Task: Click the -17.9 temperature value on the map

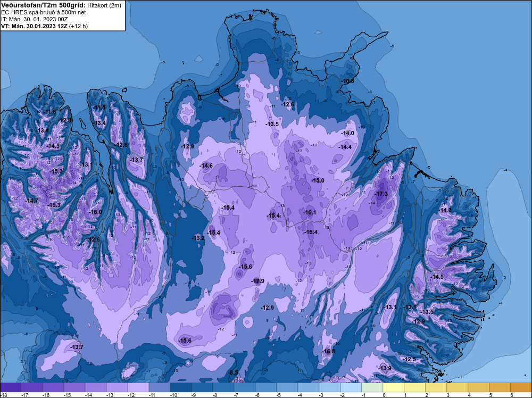Action: click(x=257, y=281)
